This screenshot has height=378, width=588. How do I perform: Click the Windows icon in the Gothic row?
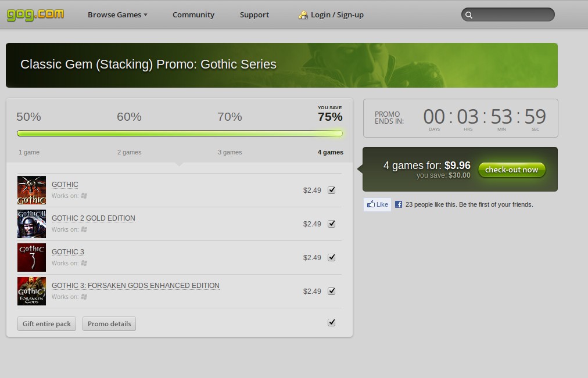84,196
